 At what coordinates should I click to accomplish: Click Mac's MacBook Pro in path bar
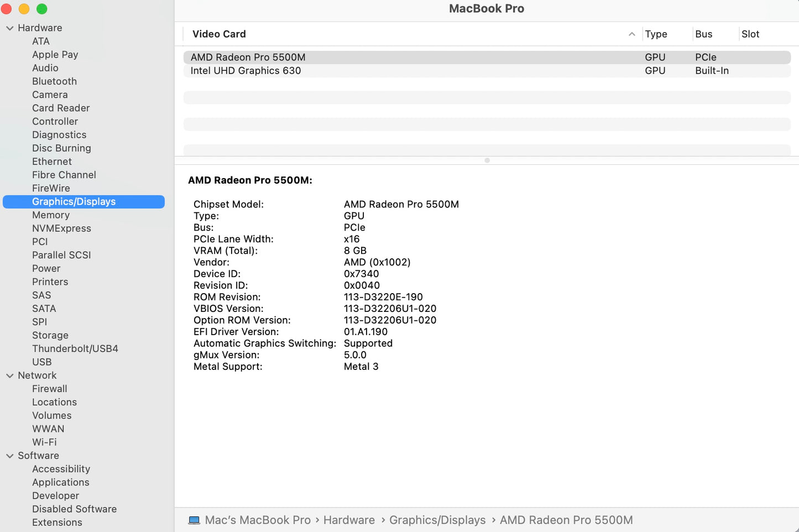[258, 520]
